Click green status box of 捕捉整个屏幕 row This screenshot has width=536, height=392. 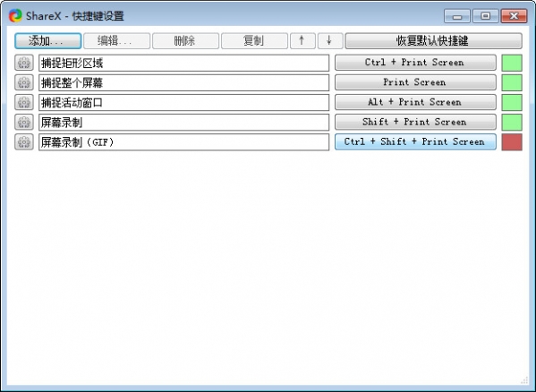(512, 82)
